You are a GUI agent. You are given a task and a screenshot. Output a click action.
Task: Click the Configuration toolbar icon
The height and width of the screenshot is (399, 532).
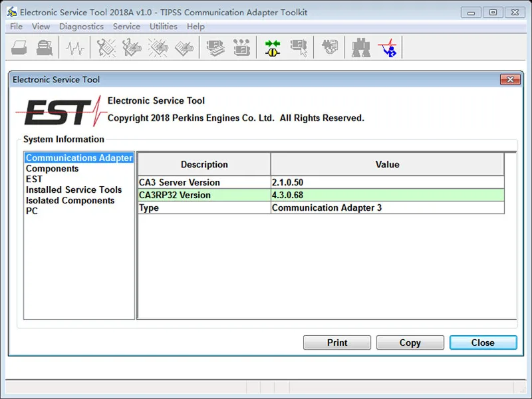(241, 47)
